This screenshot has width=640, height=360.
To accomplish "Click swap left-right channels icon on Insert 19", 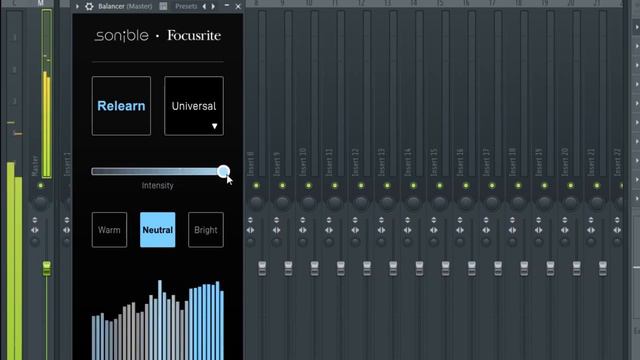I will pos(538,230).
